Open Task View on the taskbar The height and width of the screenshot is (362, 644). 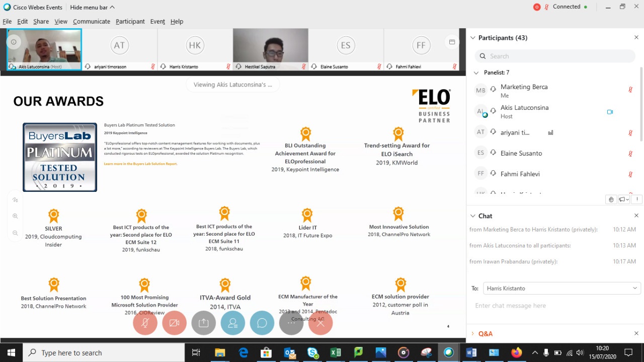[x=196, y=352]
